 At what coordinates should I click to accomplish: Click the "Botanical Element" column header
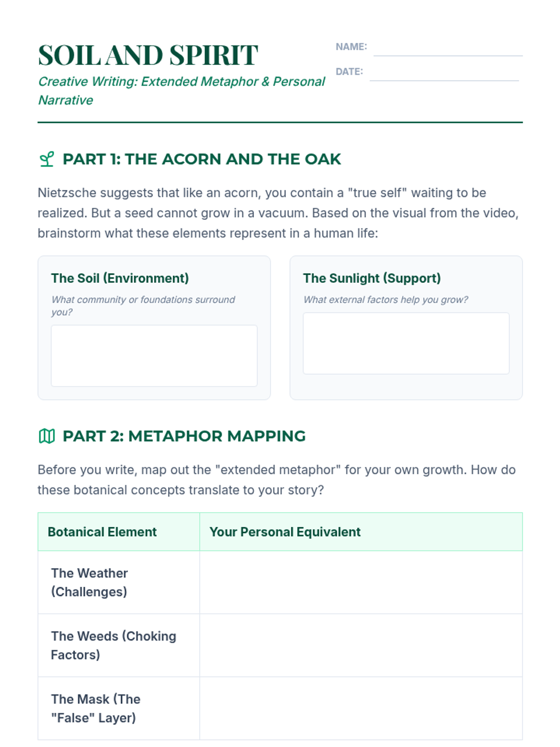pos(102,532)
